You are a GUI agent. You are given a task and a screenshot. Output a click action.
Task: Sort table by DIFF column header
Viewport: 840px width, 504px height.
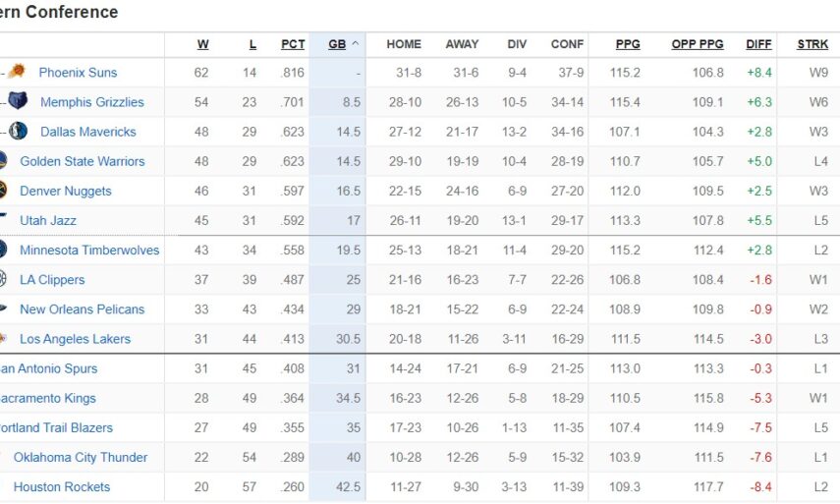click(x=758, y=44)
